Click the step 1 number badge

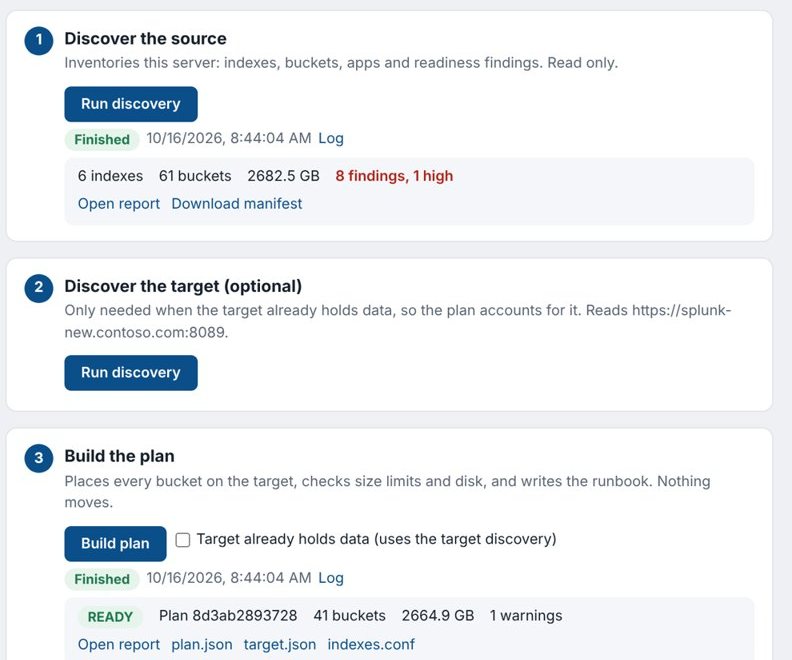click(x=39, y=40)
